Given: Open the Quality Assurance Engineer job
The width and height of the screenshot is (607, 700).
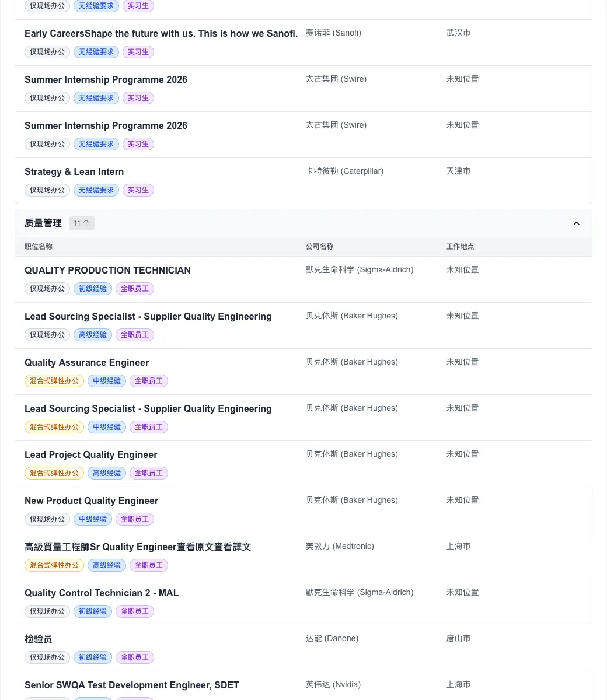Looking at the screenshot, I should coord(86,363).
